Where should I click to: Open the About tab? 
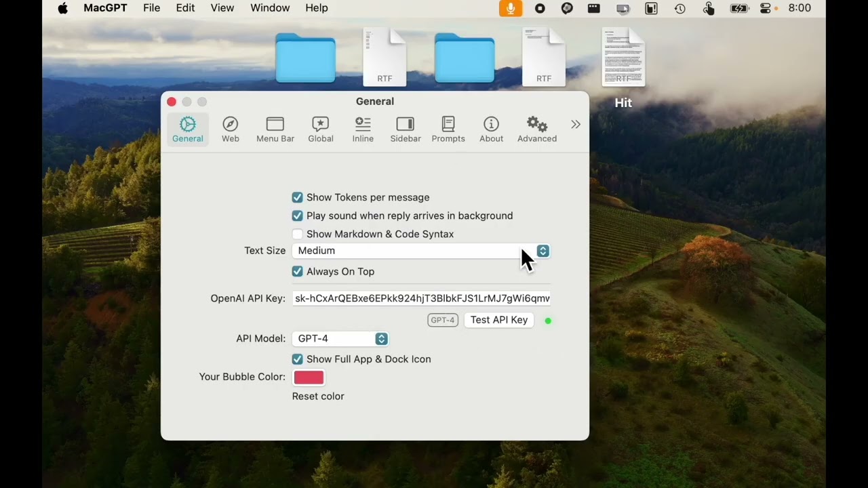click(x=492, y=129)
